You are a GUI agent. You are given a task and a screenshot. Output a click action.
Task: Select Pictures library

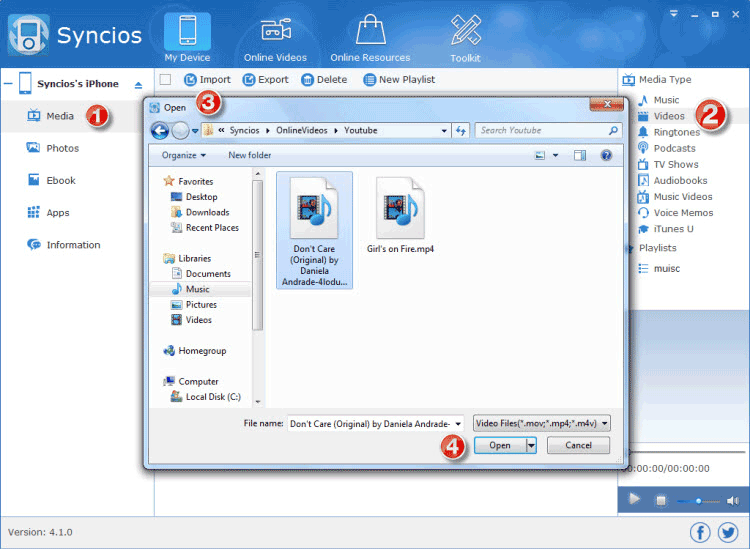tap(194, 304)
